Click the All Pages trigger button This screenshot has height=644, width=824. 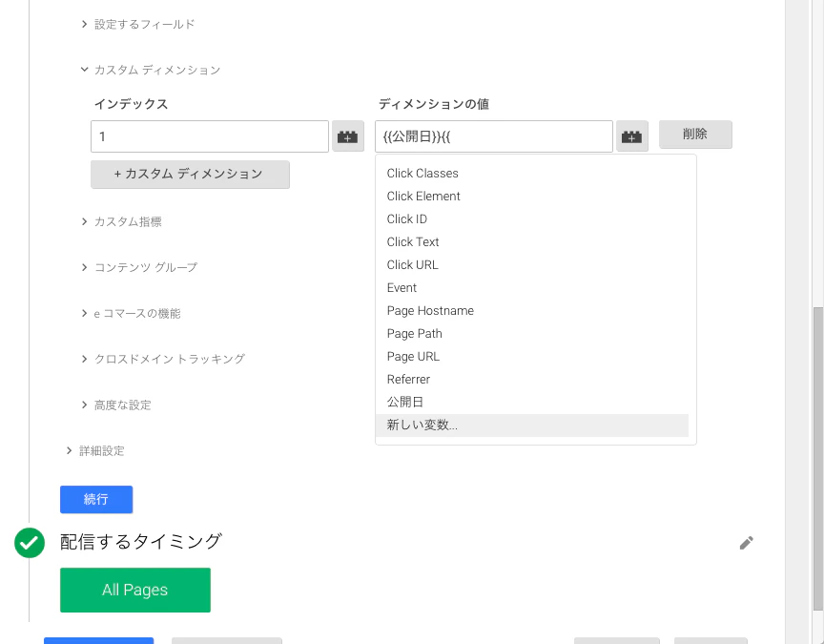(135, 590)
